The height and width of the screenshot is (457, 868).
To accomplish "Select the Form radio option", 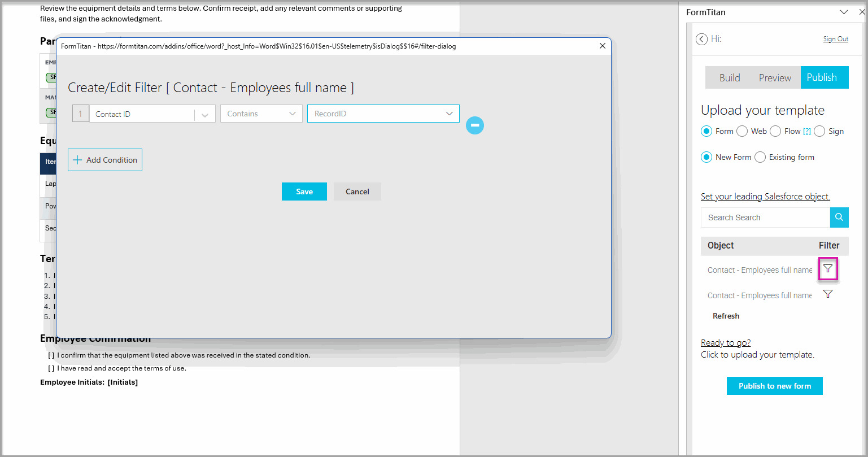I will (x=706, y=131).
